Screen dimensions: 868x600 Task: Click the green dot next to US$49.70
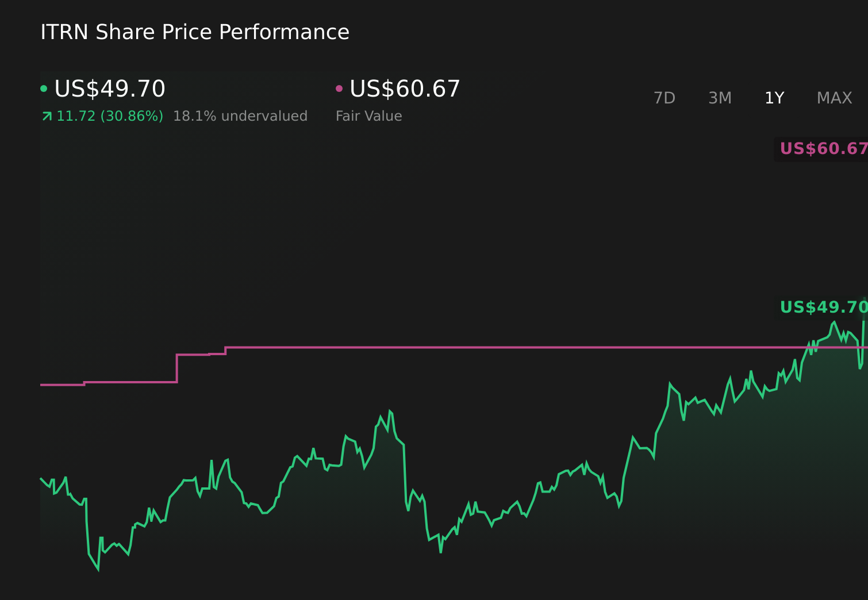point(44,87)
